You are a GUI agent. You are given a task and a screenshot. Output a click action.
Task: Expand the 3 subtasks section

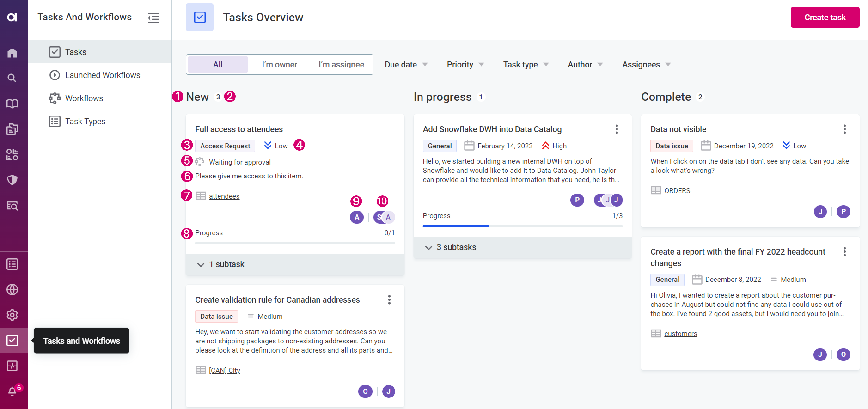tap(456, 247)
